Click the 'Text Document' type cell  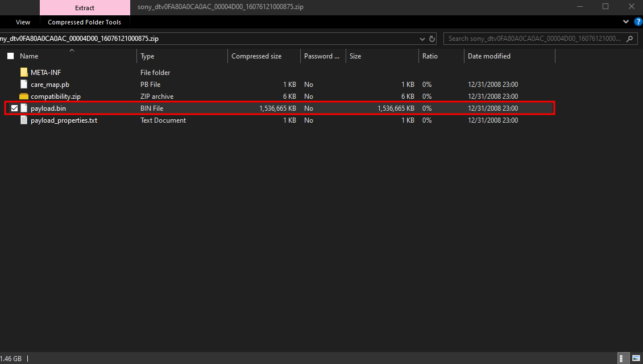(163, 120)
